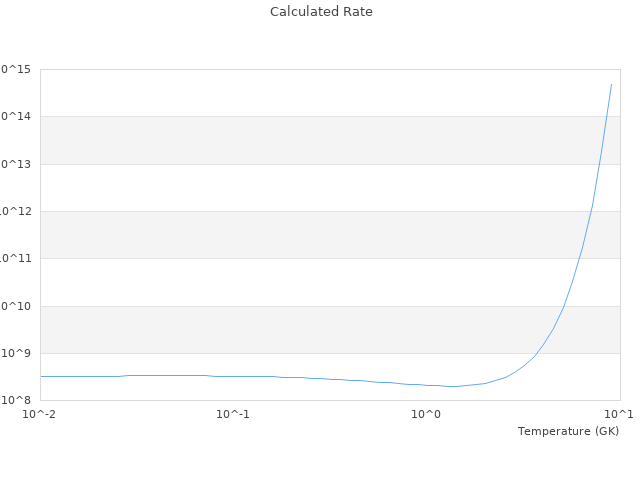Click the blue curve's left starting point

(41, 376)
